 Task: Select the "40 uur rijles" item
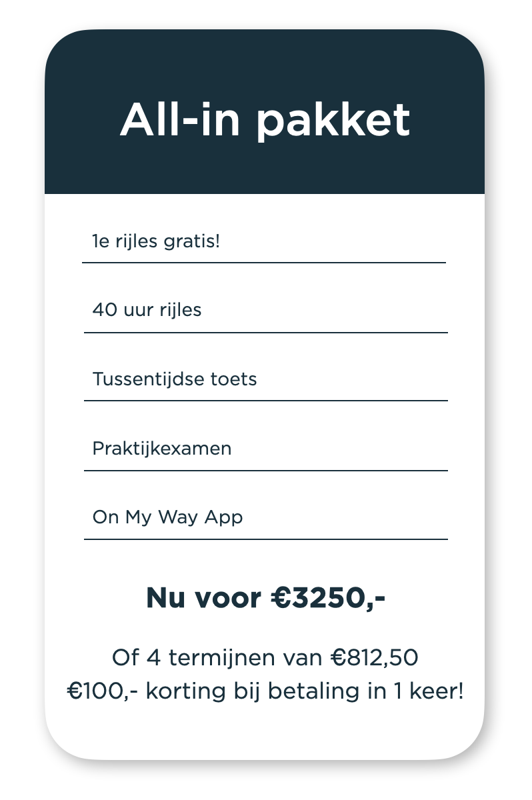[x=147, y=310]
